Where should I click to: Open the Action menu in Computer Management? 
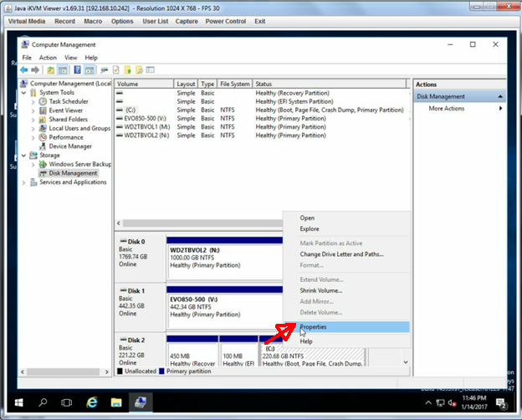48,58
